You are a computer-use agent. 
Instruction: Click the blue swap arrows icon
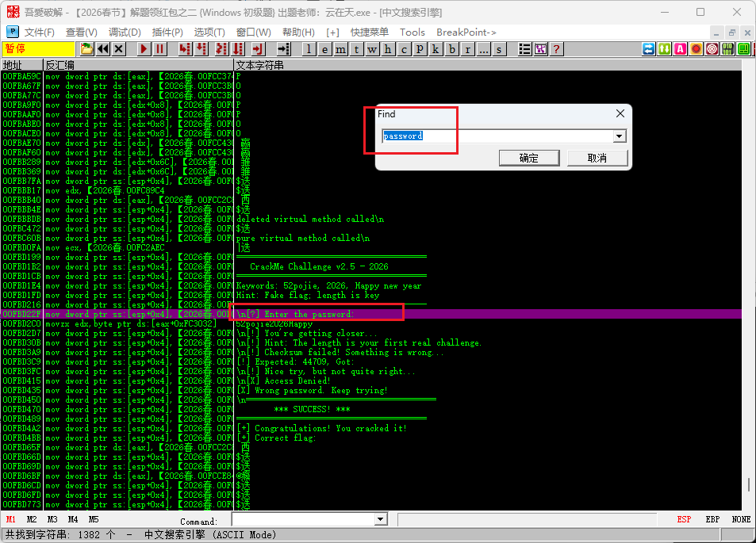click(649, 49)
